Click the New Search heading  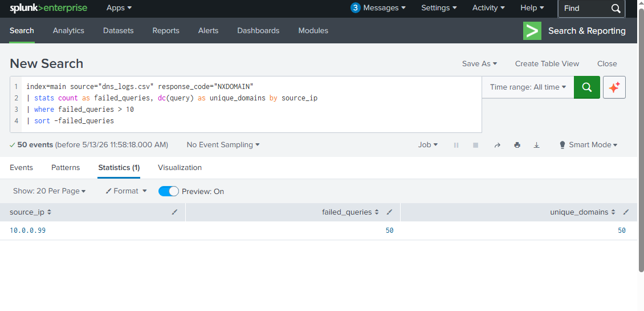click(46, 64)
